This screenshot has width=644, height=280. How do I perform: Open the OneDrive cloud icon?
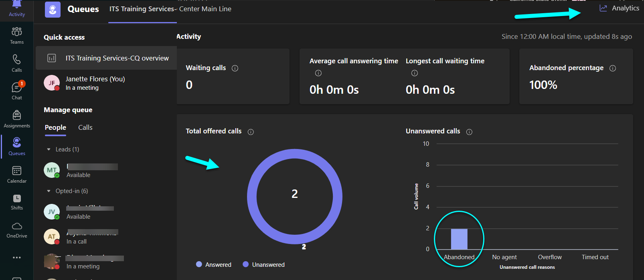17,226
